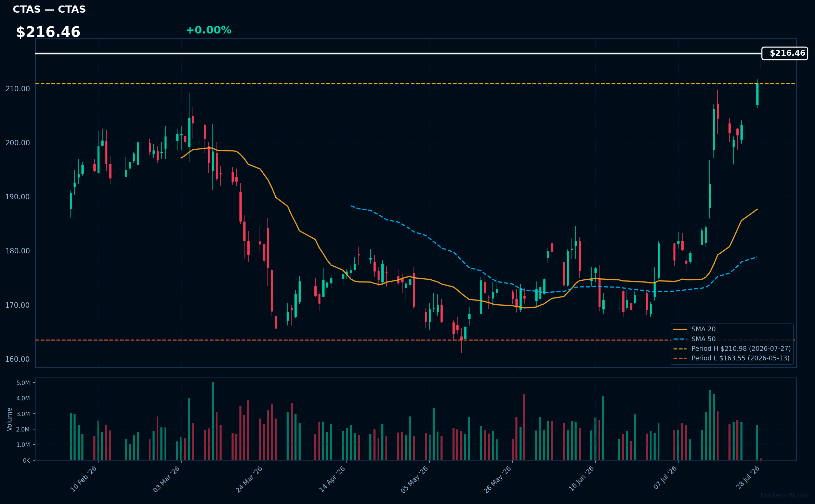The image size is (815, 504).
Task: Click the 10 Feb '26 date label
Action: (x=84, y=479)
